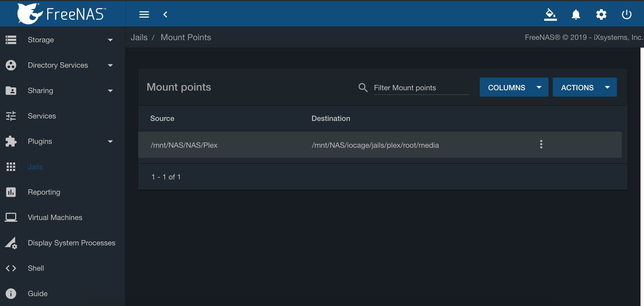This screenshot has width=644, height=306.
Task: Click the Jails breadcrumb link
Action: 139,37
